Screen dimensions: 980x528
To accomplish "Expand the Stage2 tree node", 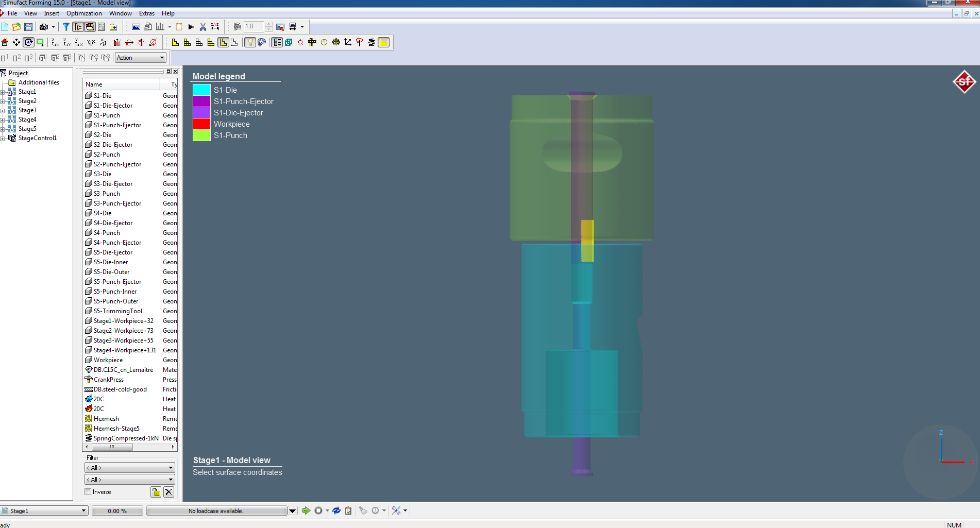I will [3, 101].
